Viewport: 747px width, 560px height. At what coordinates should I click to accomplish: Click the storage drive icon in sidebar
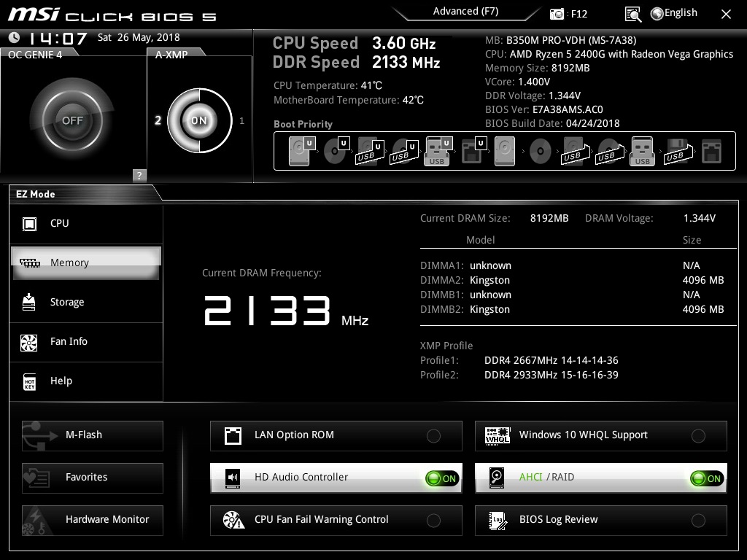[x=28, y=302]
